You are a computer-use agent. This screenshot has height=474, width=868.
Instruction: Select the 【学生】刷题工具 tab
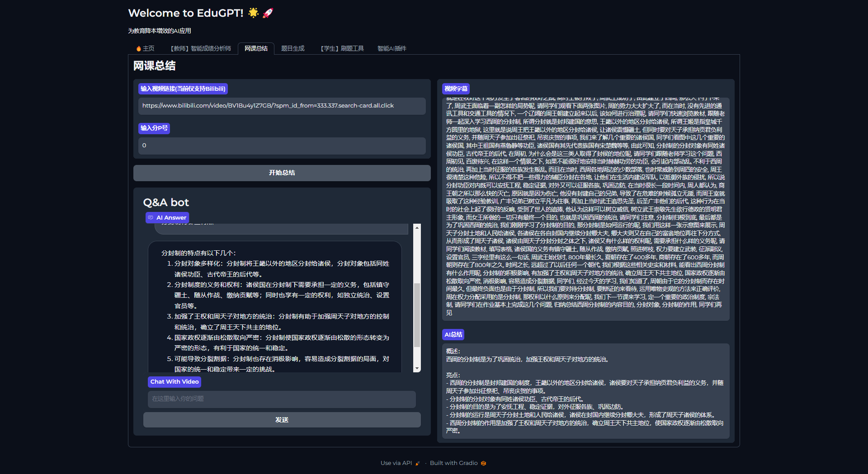(341, 48)
